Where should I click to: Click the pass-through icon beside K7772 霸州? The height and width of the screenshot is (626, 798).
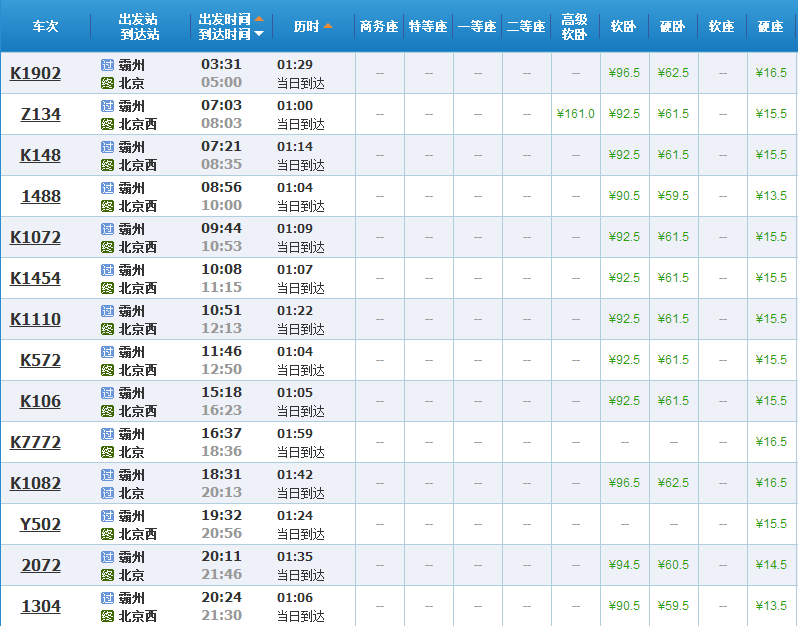click(107, 434)
